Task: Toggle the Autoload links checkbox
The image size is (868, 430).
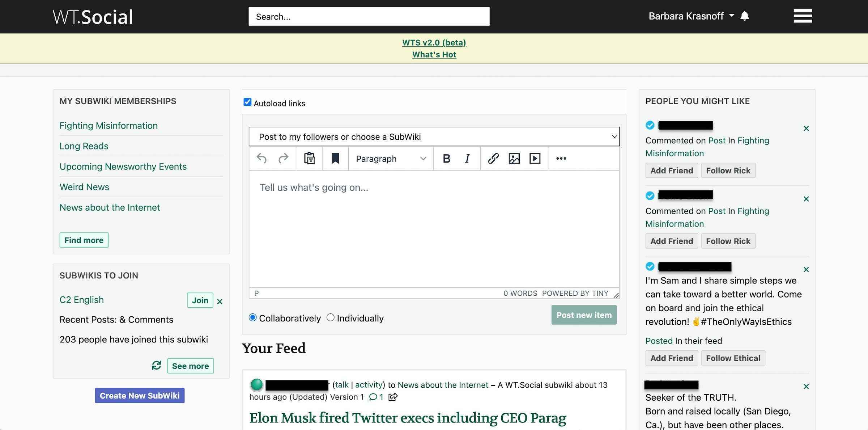Action: click(247, 102)
